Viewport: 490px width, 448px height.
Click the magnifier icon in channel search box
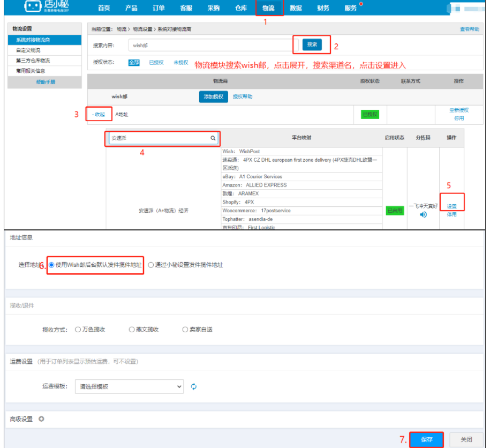tap(213, 138)
